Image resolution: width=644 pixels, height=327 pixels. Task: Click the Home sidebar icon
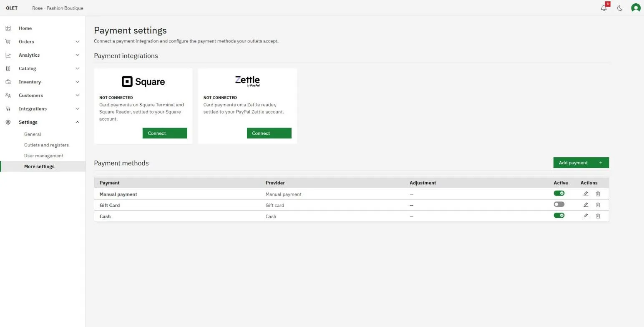click(8, 28)
